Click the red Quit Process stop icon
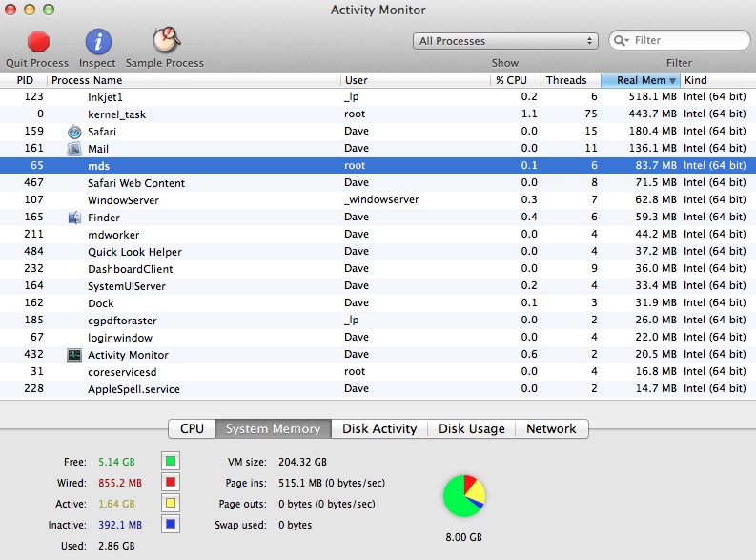 point(38,41)
